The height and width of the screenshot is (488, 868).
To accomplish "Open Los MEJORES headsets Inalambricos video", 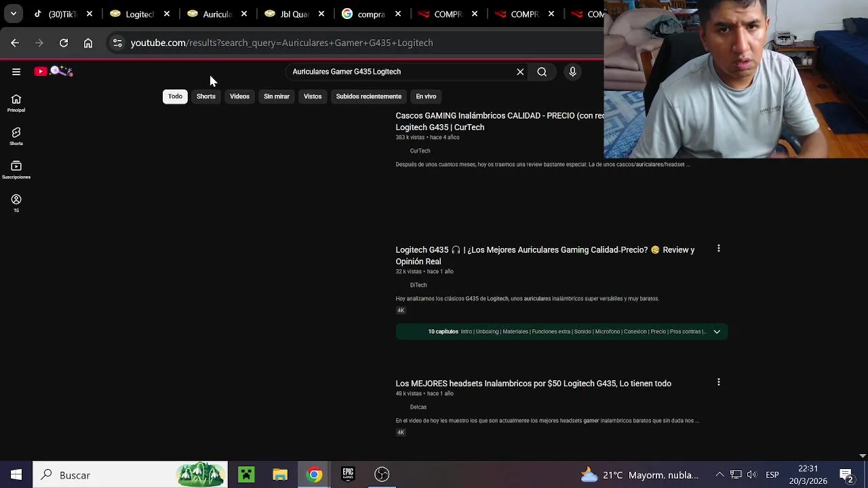I will click(534, 384).
